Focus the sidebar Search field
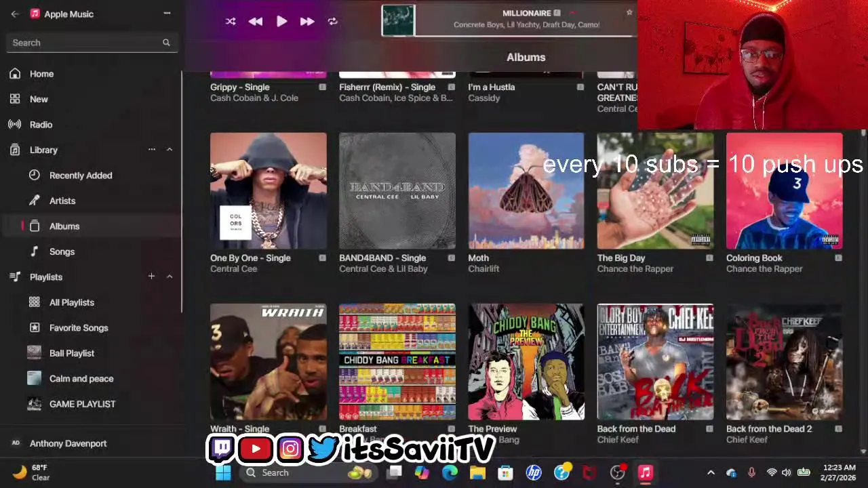 coord(92,43)
